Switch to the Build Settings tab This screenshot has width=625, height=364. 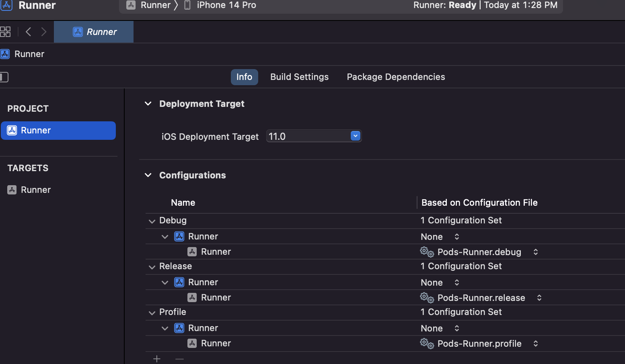pos(299,77)
